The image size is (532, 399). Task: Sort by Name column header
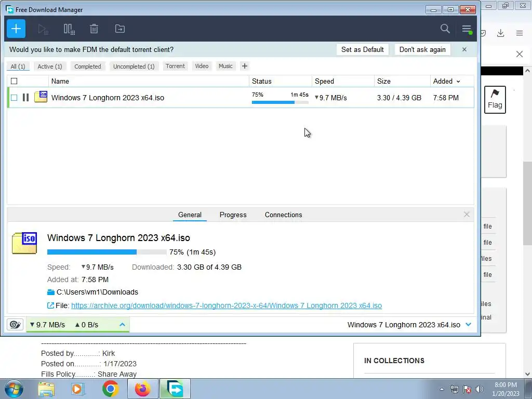[149, 81]
